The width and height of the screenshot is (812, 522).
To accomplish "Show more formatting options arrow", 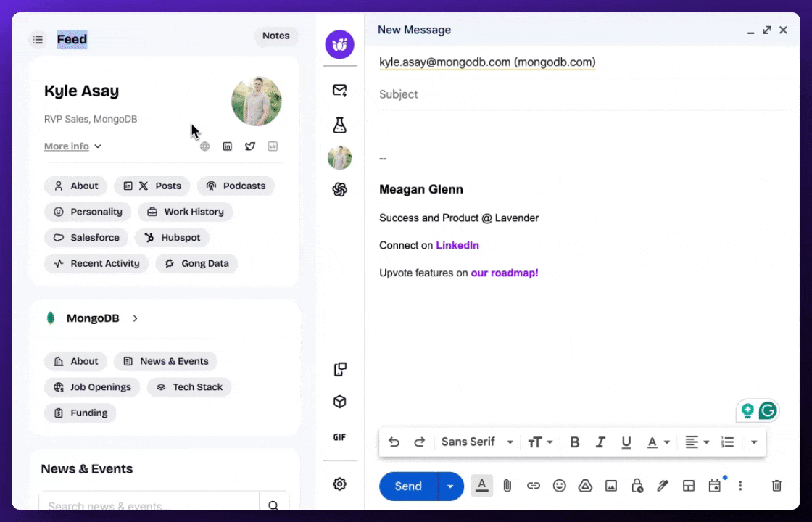I will pyautogui.click(x=754, y=442).
